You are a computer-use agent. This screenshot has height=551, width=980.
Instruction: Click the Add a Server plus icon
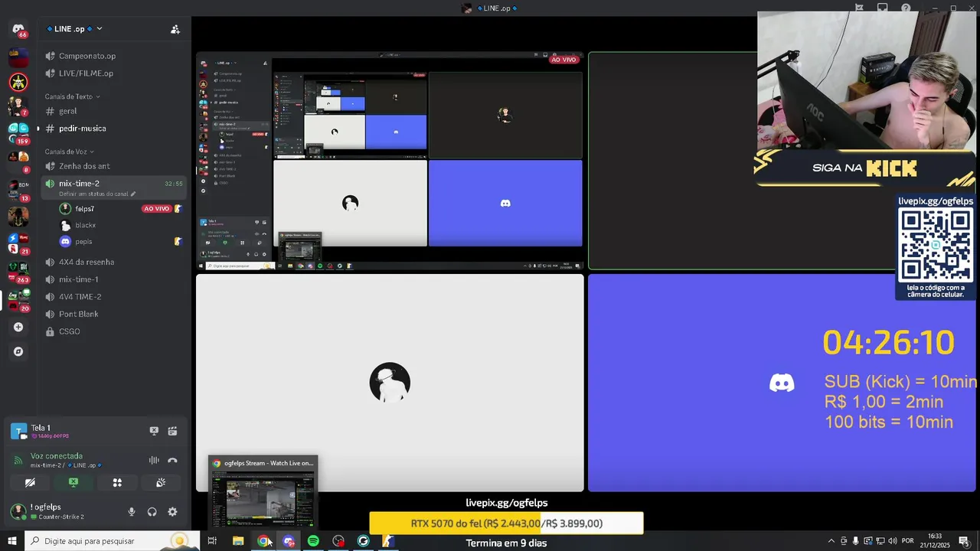click(18, 327)
